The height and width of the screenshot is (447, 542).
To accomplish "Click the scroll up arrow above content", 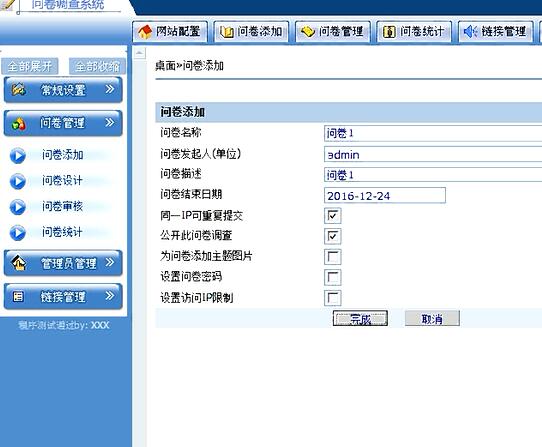I will (139, 53).
